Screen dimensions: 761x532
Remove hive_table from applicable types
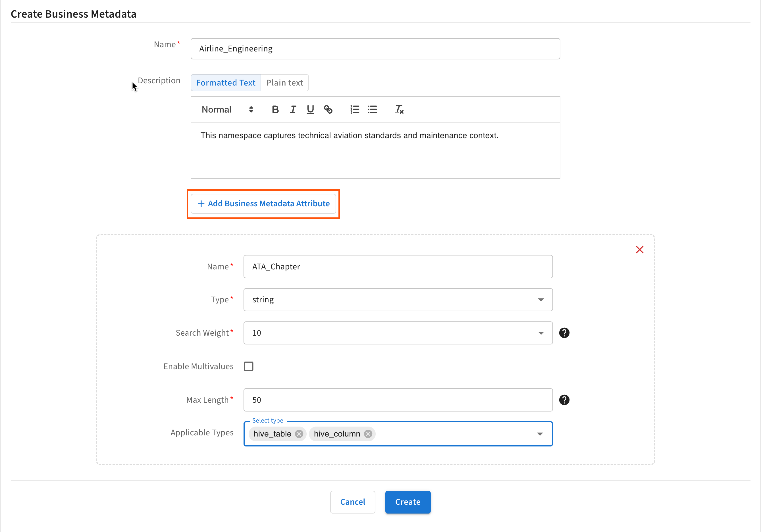click(x=299, y=434)
